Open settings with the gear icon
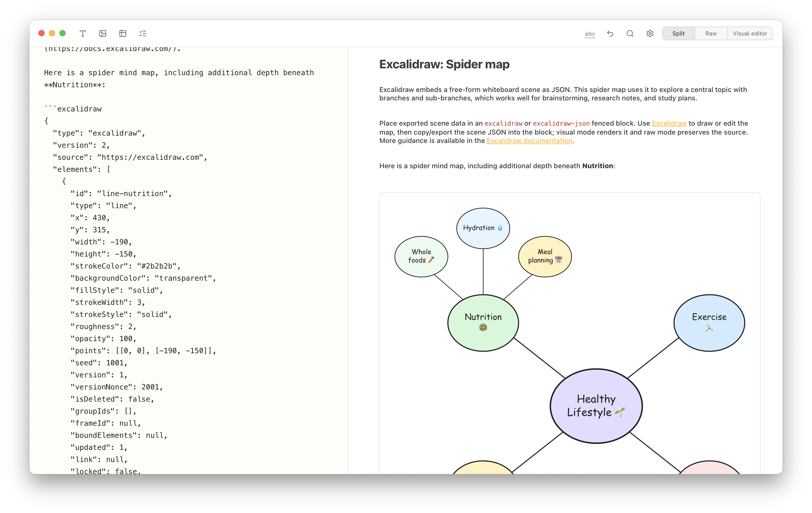The width and height of the screenshot is (812, 513). pyautogui.click(x=650, y=33)
